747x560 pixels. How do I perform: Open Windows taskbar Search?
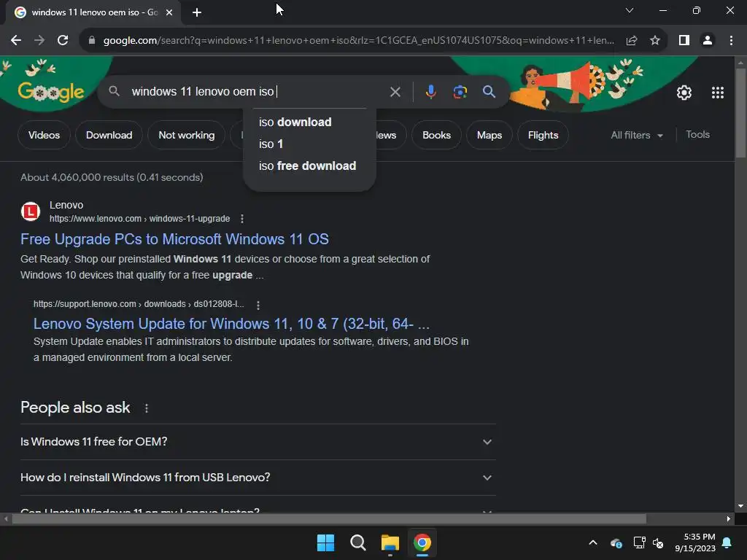click(x=357, y=542)
